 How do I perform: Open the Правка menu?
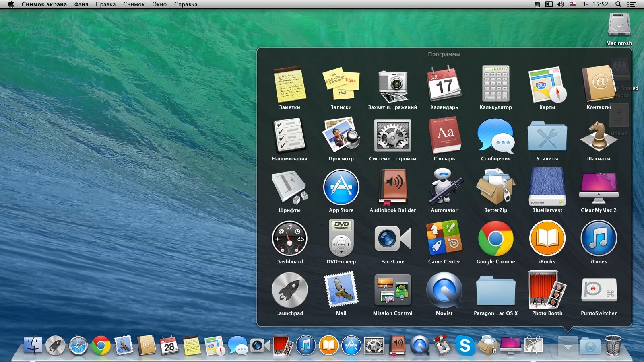click(x=105, y=4)
